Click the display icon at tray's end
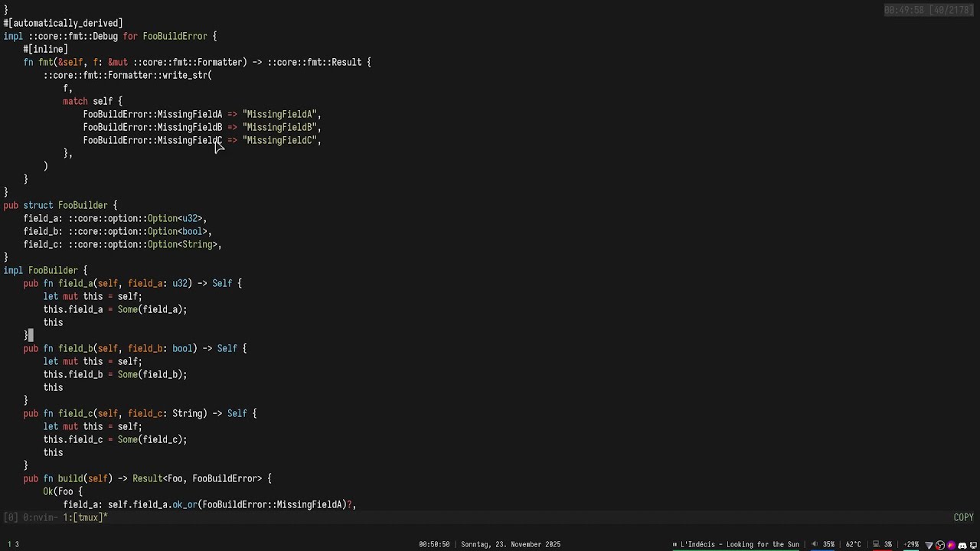980x551 pixels. click(974, 545)
